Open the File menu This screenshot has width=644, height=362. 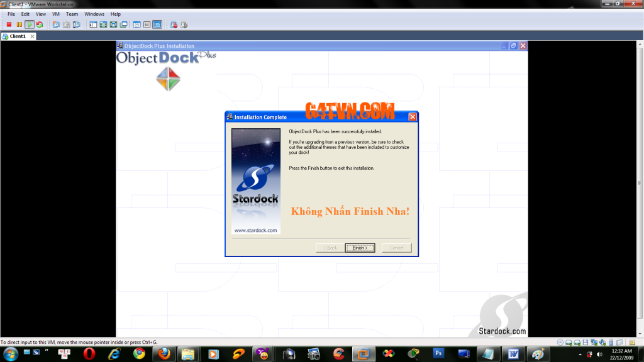click(11, 14)
